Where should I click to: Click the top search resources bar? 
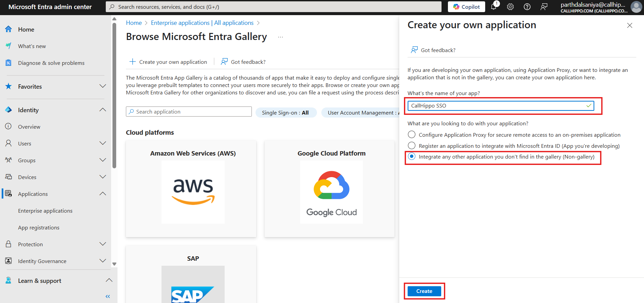pos(274,7)
